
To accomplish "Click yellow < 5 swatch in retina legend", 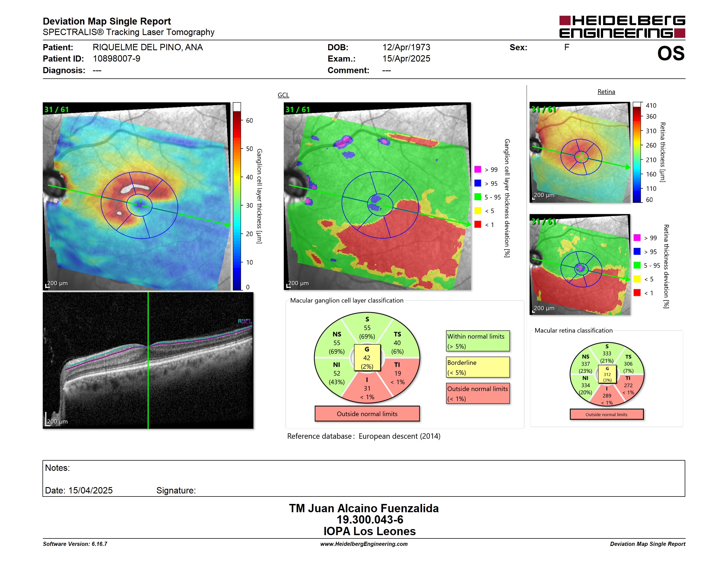I will tap(637, 279).
